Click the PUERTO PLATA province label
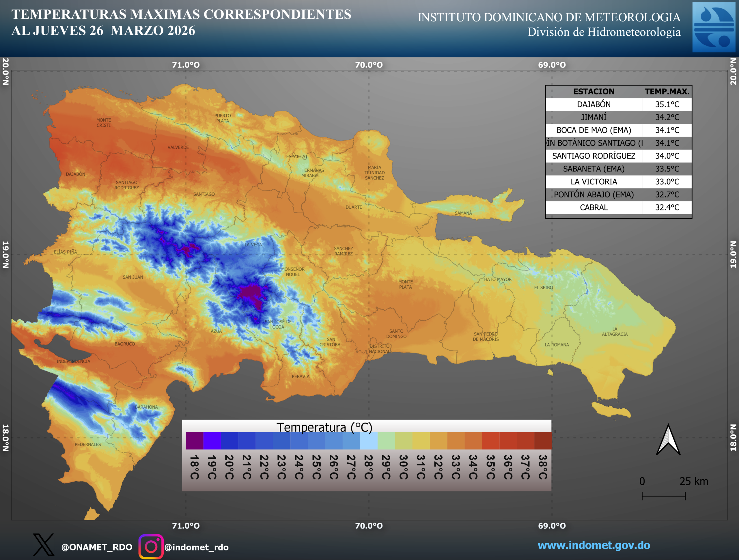The width and height of the screenshot is (739, 560). 223,118
